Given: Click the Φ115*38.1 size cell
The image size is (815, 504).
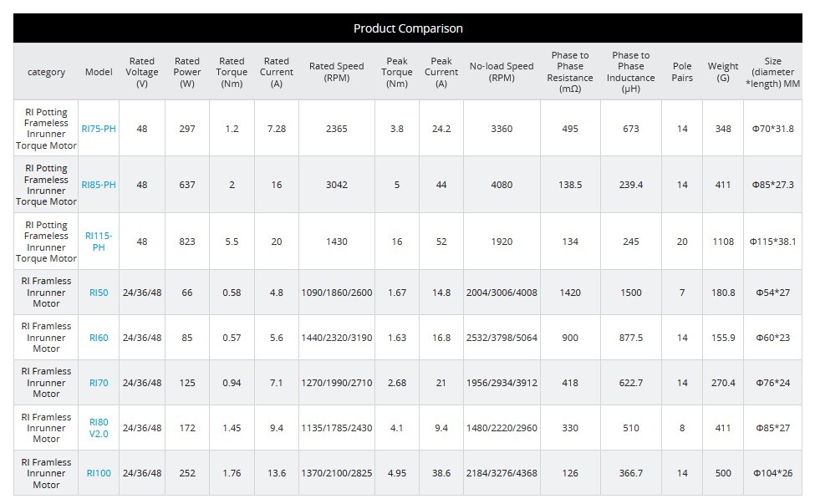Looking at the screenshot, I should coord(772,242).
